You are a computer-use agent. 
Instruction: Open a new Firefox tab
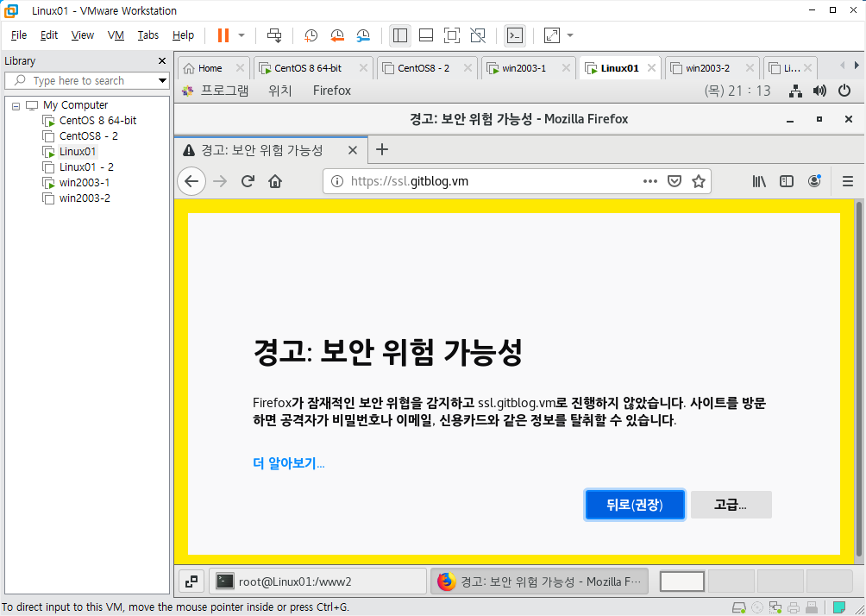click(381, 149)
